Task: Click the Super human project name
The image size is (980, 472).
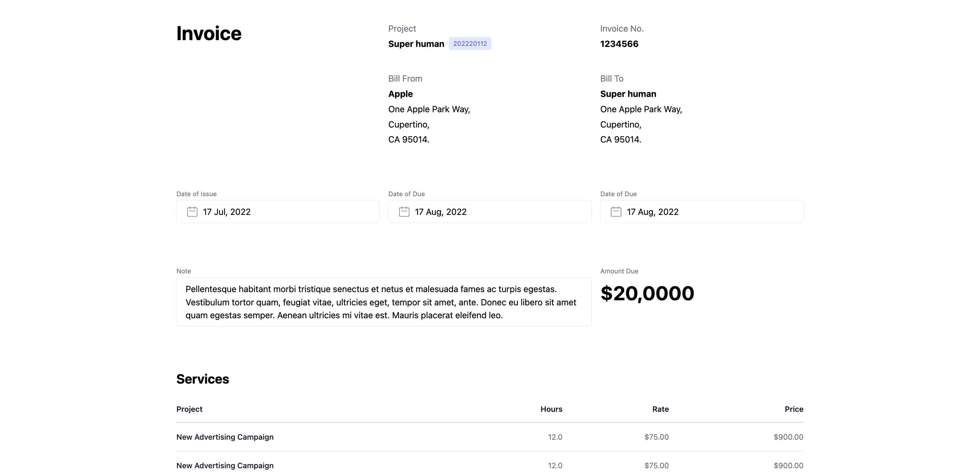Action: [x=416, y=44]
